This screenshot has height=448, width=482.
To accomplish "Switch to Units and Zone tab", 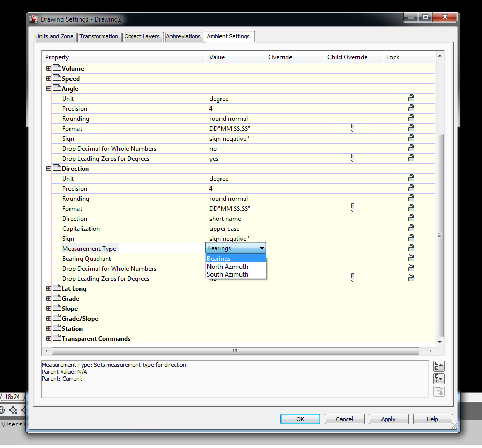I will (x=54, y=36).
